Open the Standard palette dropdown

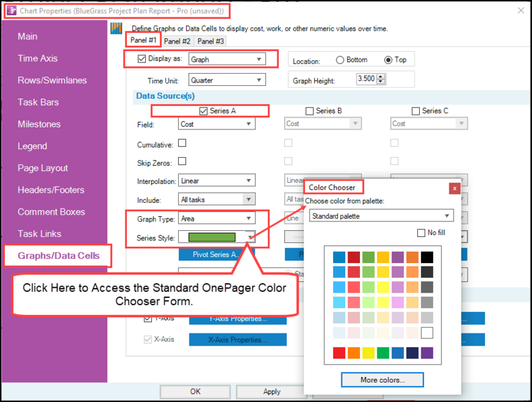(x=382, y=216)
